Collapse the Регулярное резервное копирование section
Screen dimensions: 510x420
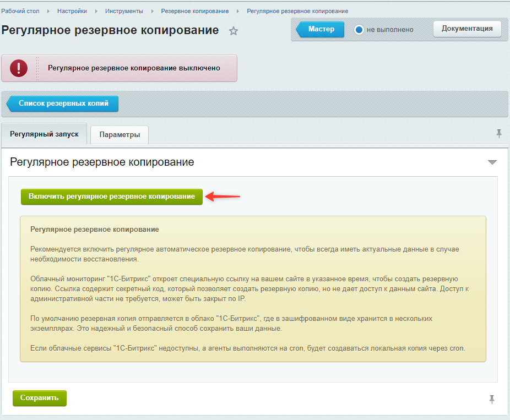tap(492, 162)
